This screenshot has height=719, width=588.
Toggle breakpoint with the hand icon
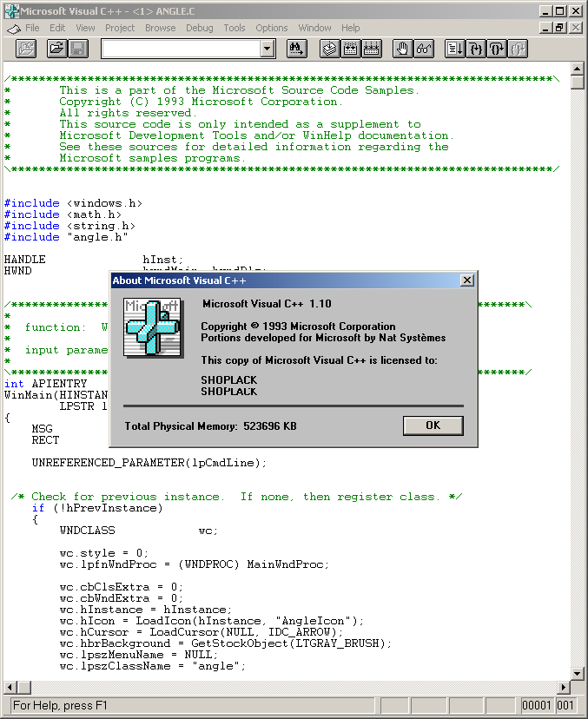[x=403, y=49]
